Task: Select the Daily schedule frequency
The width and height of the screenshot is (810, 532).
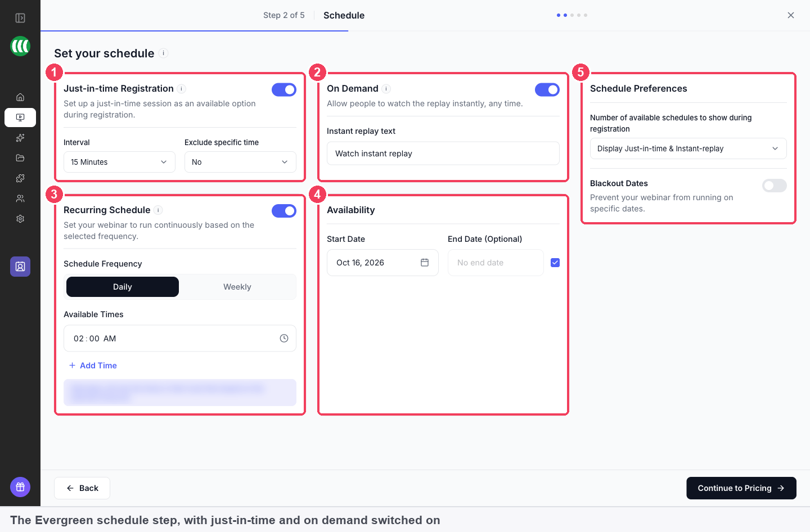Action: (123, 287)
